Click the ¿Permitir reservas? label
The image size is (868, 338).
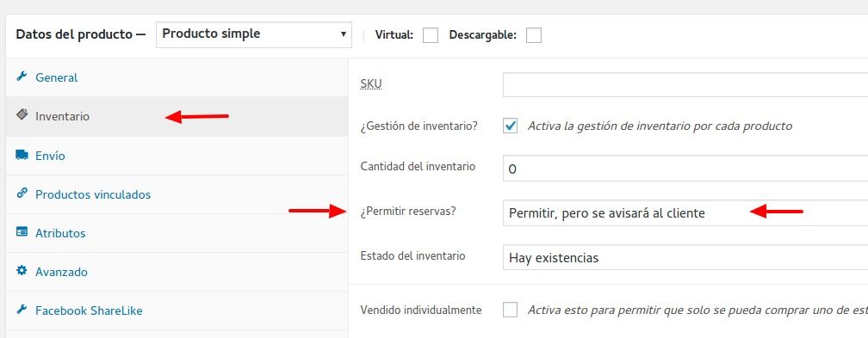pos(407,211)
